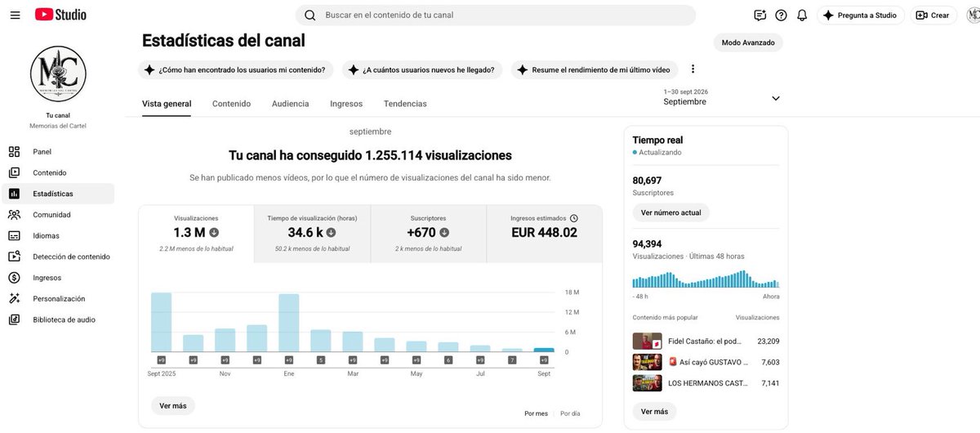Select the Tiempo de visualización metric card
Screen dimensions: 980x433
tap(313, 234)
